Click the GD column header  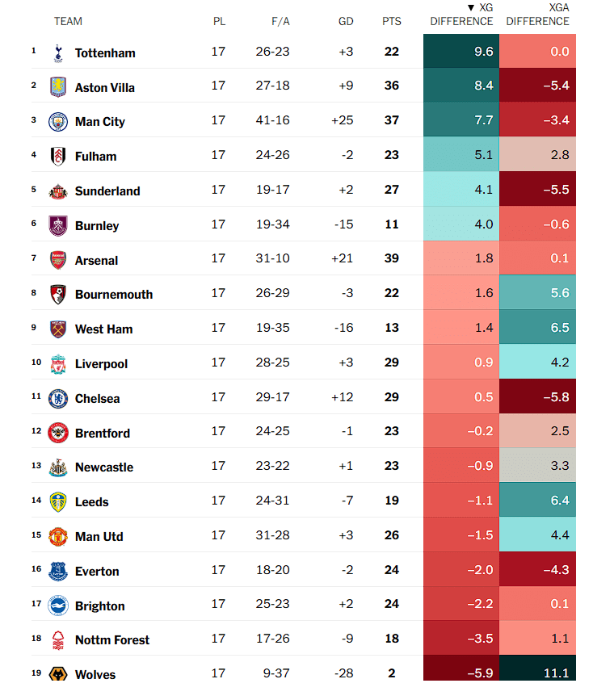click(346, 21)
